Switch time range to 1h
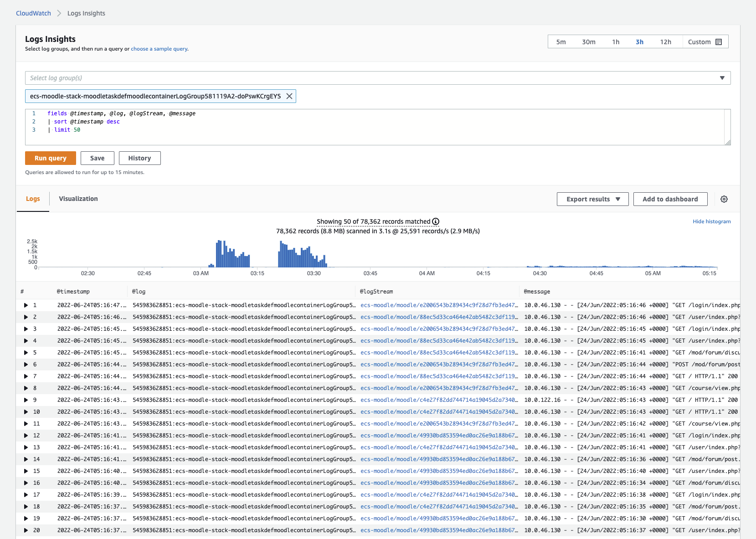 pyautogui.click(x=616, y=42)
